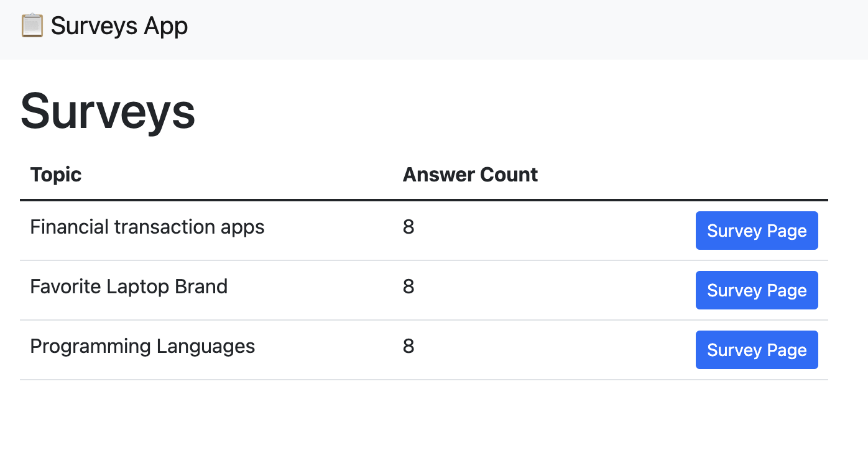This screenshot has width=868, height=471.
Task: Select the Programming Languages topic text
Action: tap(142, 346)
